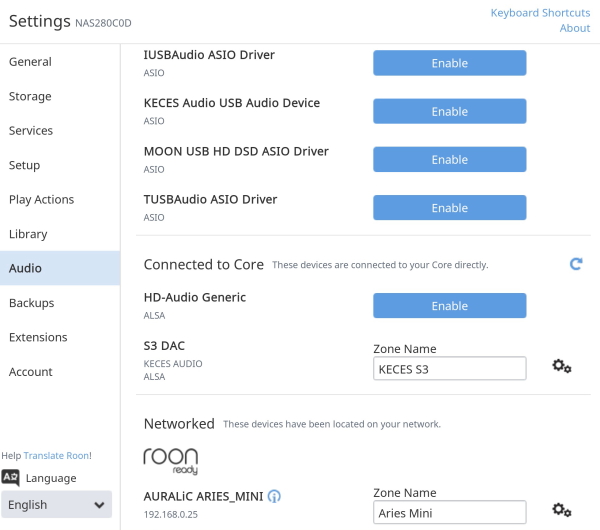600x530 pixels.
Task: Open the Keyboard Shortcuts link
Action: tap(540, 13)
